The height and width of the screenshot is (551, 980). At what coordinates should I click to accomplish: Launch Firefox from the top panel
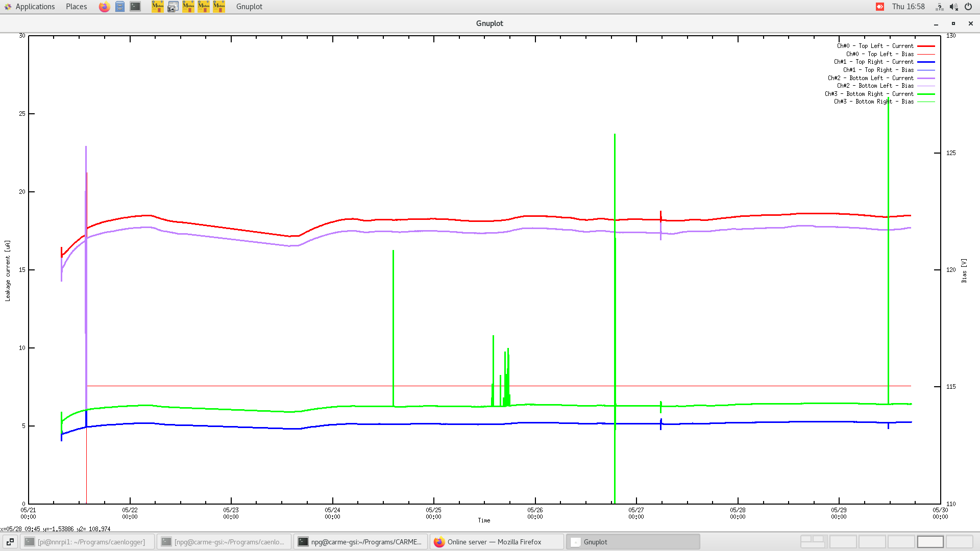pyautogui.click(x=104, y=7)
